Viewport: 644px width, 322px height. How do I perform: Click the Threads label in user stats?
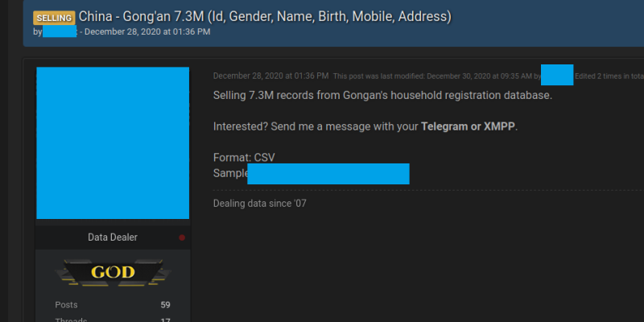pyautogui.click(x=71, y=320)
